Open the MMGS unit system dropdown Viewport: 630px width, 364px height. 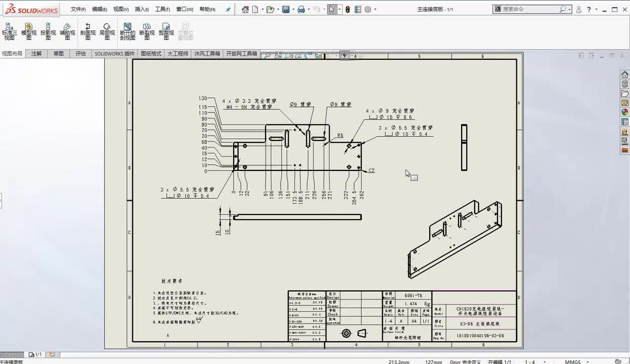click(587, 361)
